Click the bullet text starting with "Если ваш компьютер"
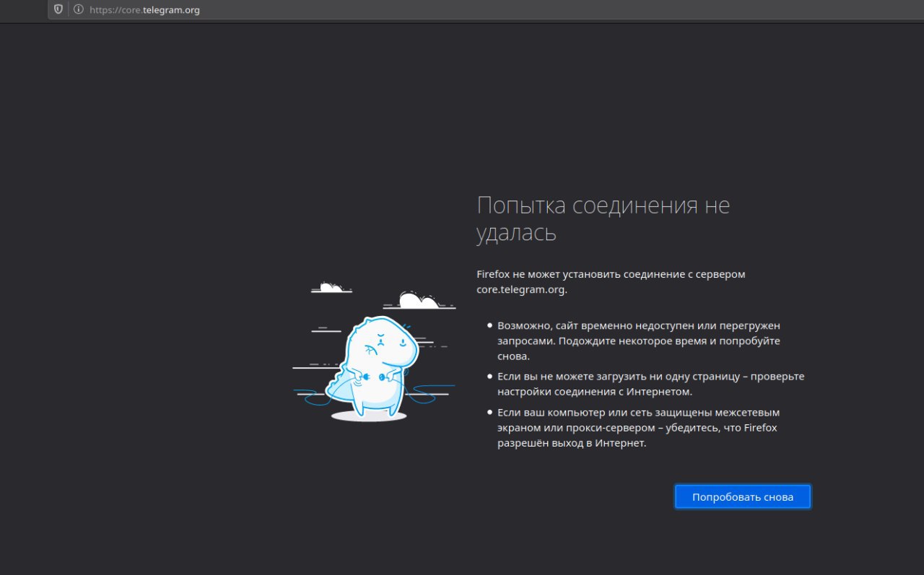Viewport: 924px width, 575px height. point(638,428)
